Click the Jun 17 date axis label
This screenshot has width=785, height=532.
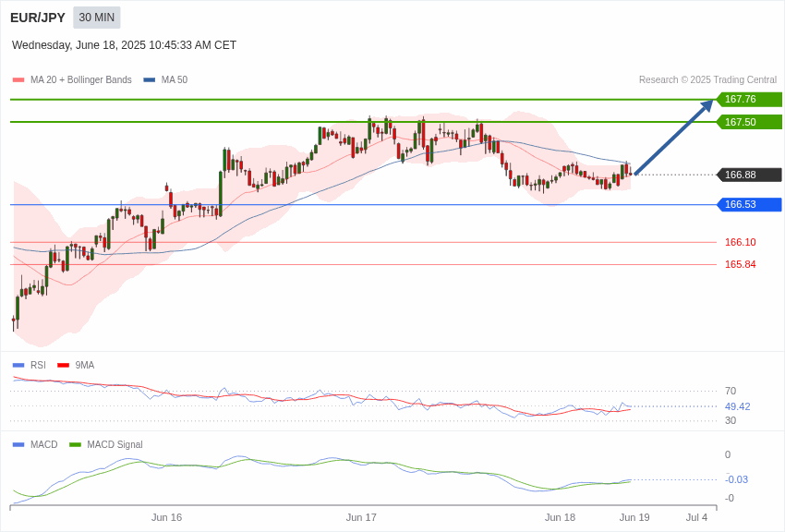[x=361, y=517]
